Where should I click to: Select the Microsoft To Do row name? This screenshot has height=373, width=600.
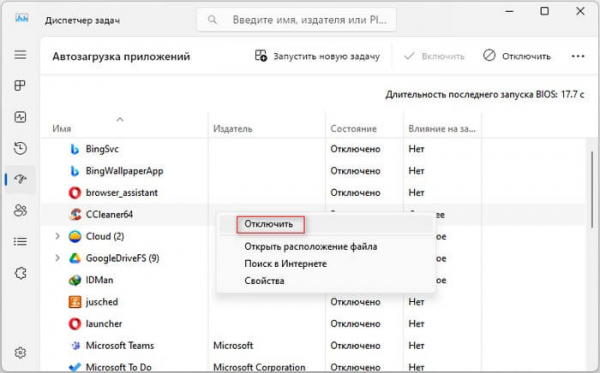click(x=119, y=367)
